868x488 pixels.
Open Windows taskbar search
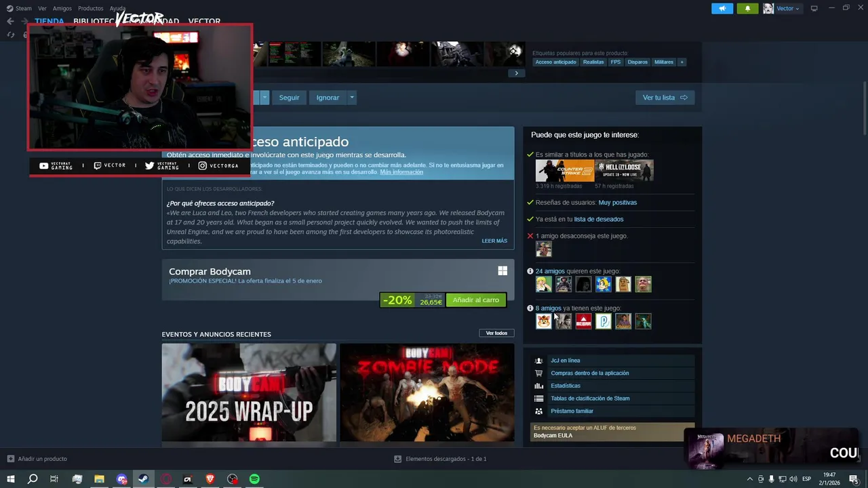click(32, 479)
